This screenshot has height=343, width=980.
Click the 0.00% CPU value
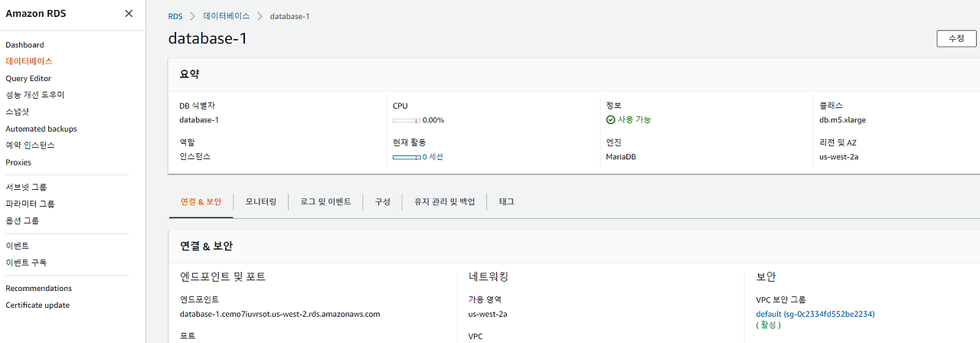click(x=433, y=120)
